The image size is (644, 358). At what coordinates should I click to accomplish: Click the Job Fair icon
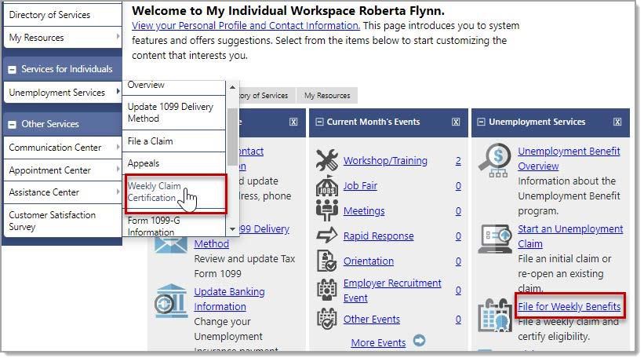(x=326, y=186)
